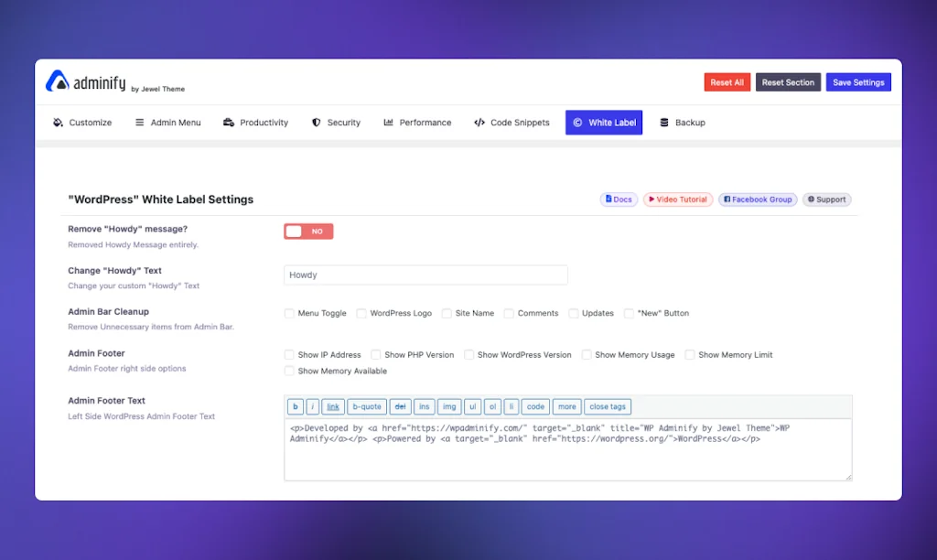The image size is (937, 560).
Task: Check the WordPress Logo cleanup option
Action: [x=361, y=313]
